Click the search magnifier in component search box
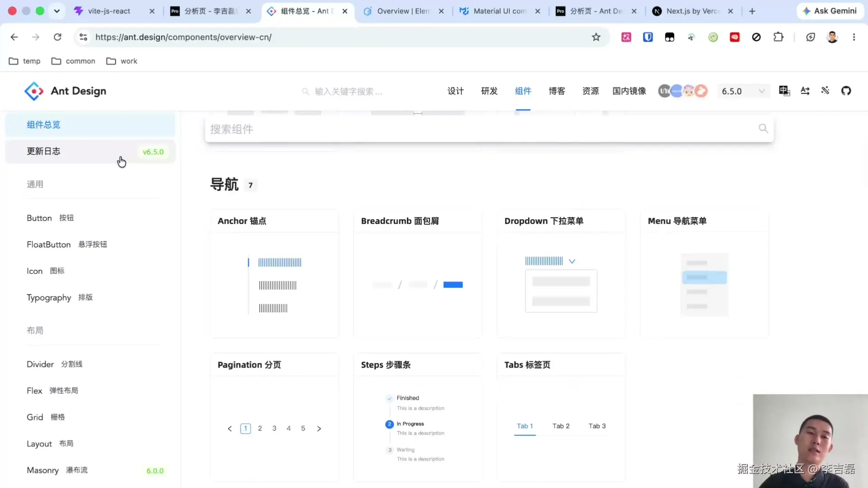 coord(763,129)
